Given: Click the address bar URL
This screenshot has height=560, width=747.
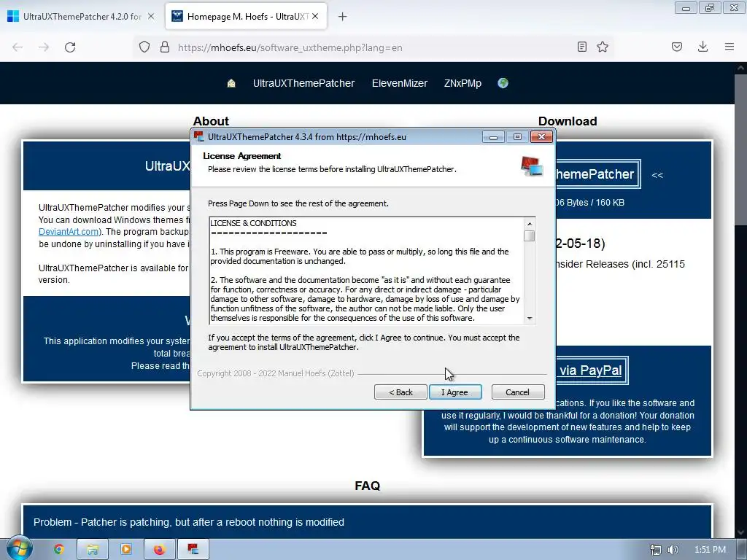Looking at the screenshot, I should pyautogui.click(x=290, y=47).
